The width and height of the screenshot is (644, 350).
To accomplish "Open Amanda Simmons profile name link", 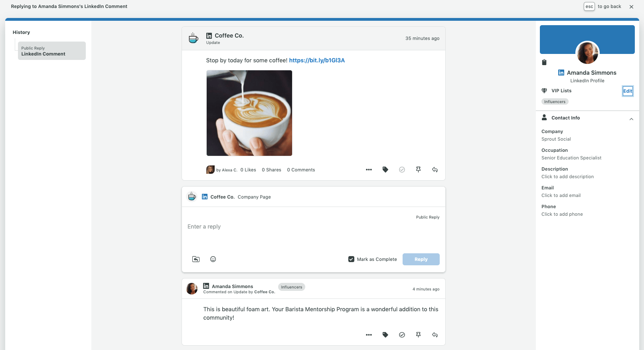I will pyautogui.click(x=591, y=73).
